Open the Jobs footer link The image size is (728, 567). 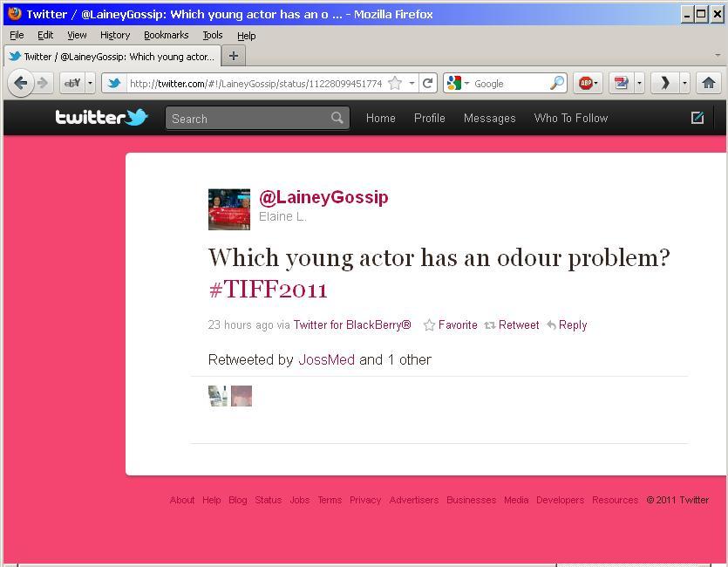[x=300, y=500]
